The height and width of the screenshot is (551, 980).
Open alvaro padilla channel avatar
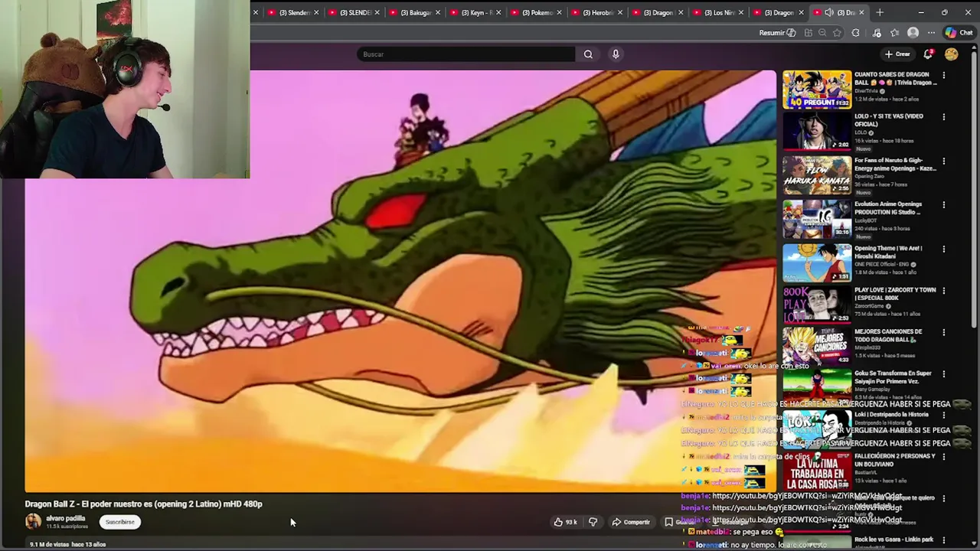tap(33, 522)
